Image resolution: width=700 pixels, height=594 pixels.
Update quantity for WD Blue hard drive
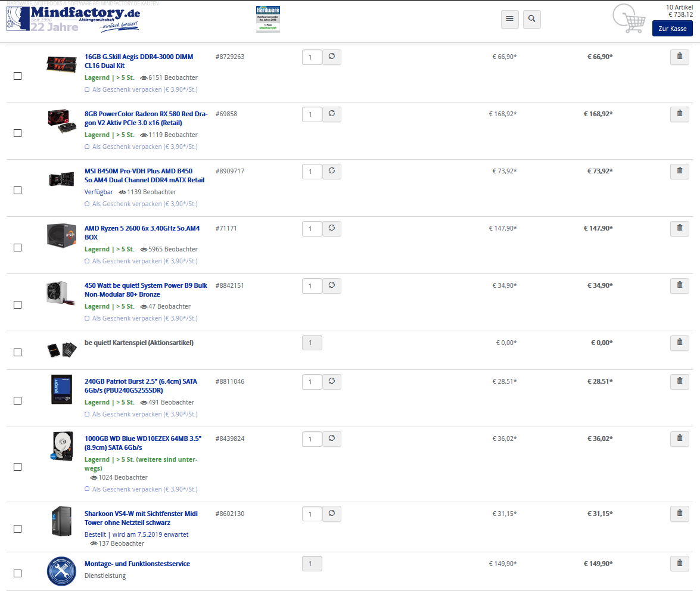click(332, 438)
